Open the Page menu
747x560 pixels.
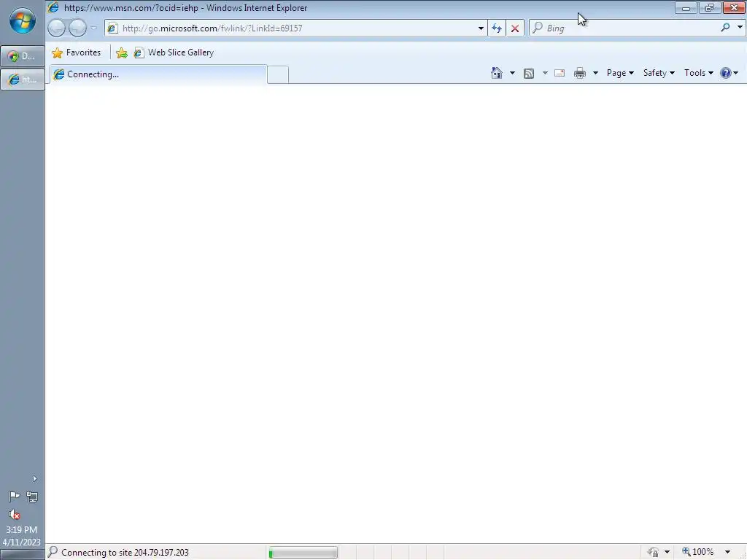click(620, 73)
